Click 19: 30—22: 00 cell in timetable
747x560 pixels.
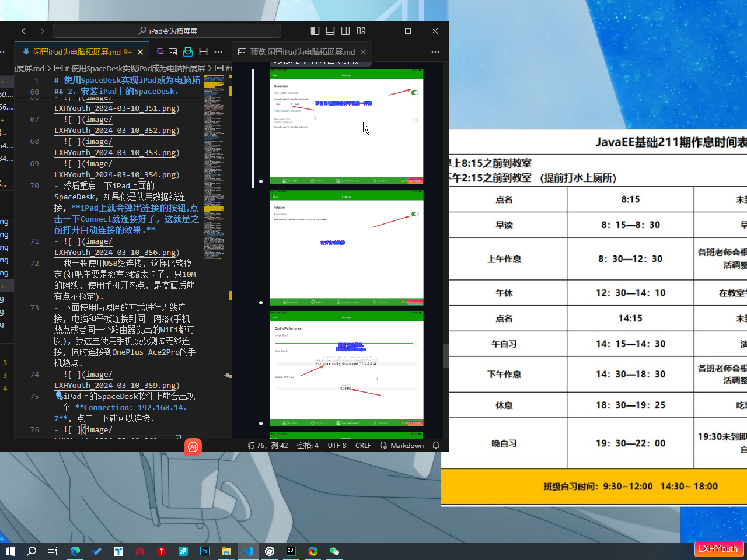tap(630, 443)
